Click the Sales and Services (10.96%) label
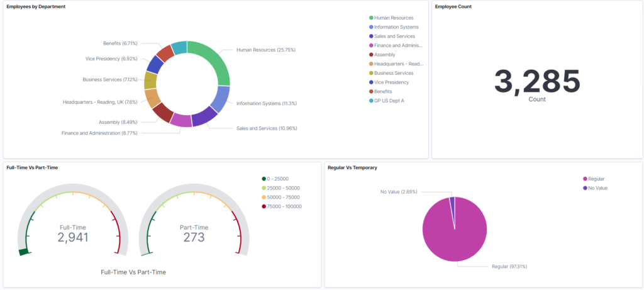644x290 pixels. coord(267,128)
